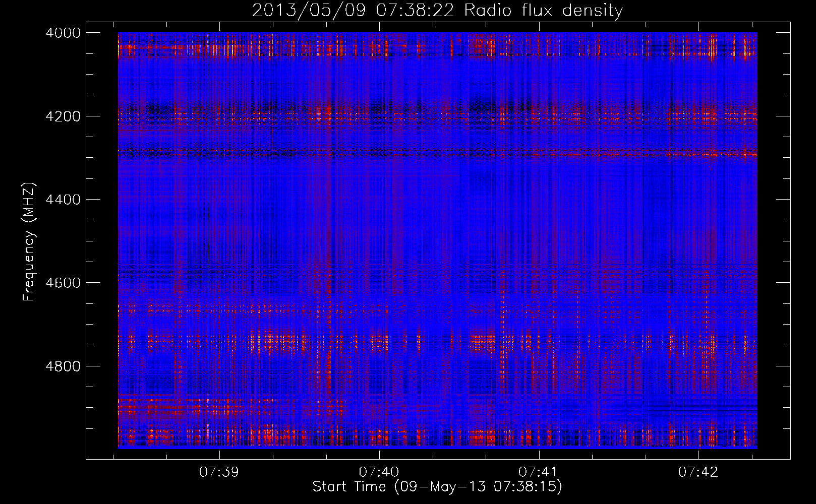Select the 4800 frequency axis label
Image resolution: width=816 pixels, height=504 pixels.
pos(63,366)
